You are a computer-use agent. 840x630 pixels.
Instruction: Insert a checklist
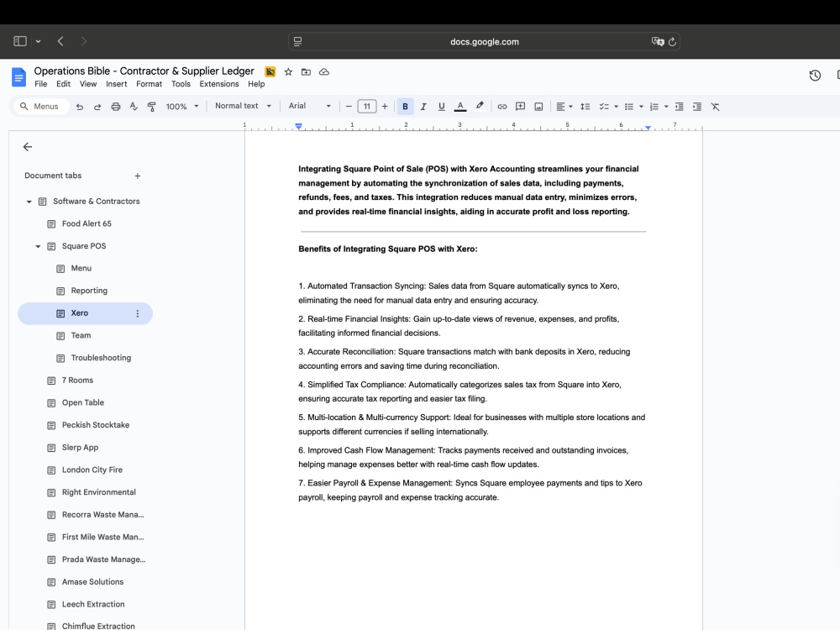tap(604, 107)
